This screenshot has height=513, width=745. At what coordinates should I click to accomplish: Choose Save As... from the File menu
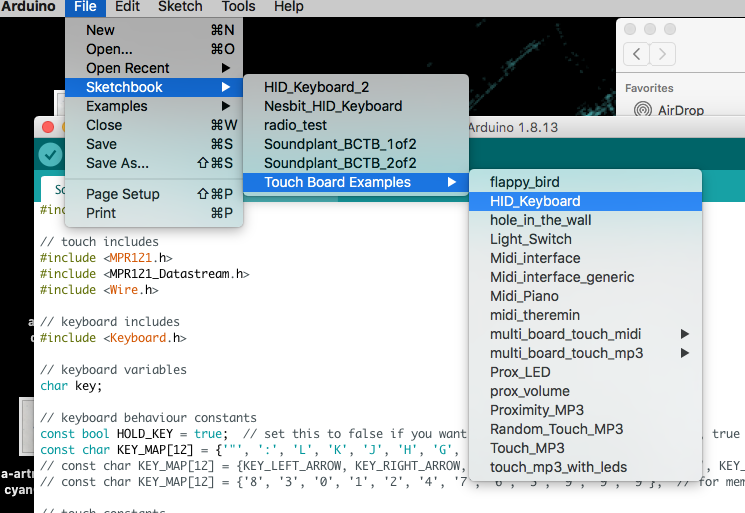(154, 163)
